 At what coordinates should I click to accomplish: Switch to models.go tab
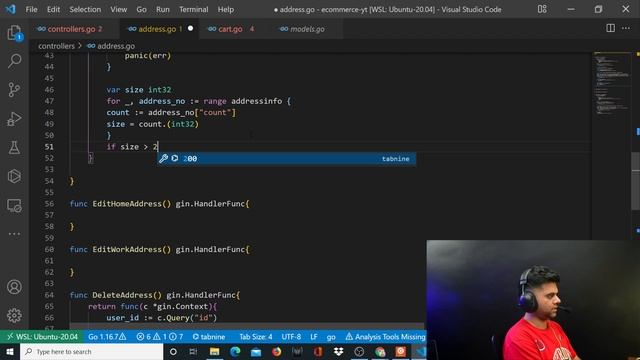307,29
